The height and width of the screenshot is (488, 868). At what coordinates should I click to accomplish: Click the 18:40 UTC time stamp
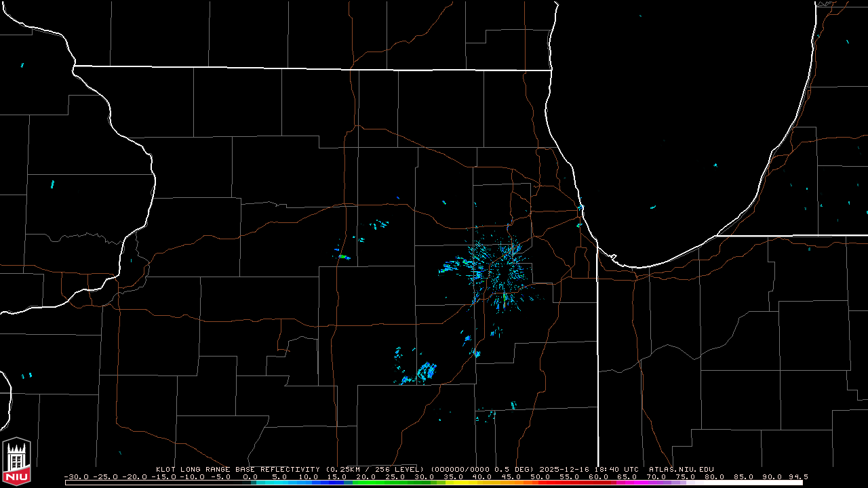(617, 469)
